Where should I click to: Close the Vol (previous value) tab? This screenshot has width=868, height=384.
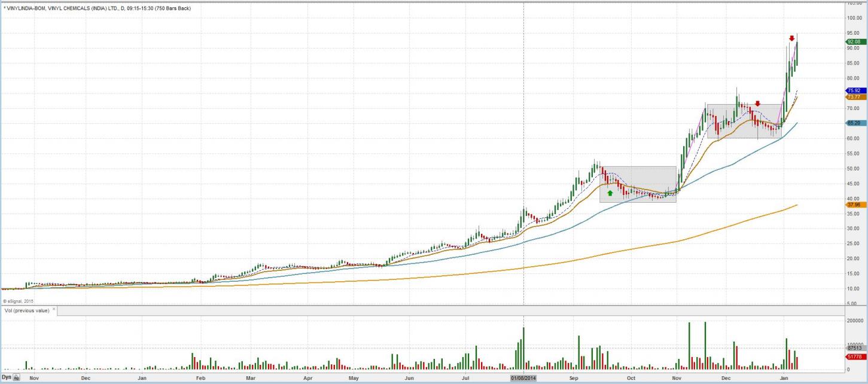tap(54, 309)
